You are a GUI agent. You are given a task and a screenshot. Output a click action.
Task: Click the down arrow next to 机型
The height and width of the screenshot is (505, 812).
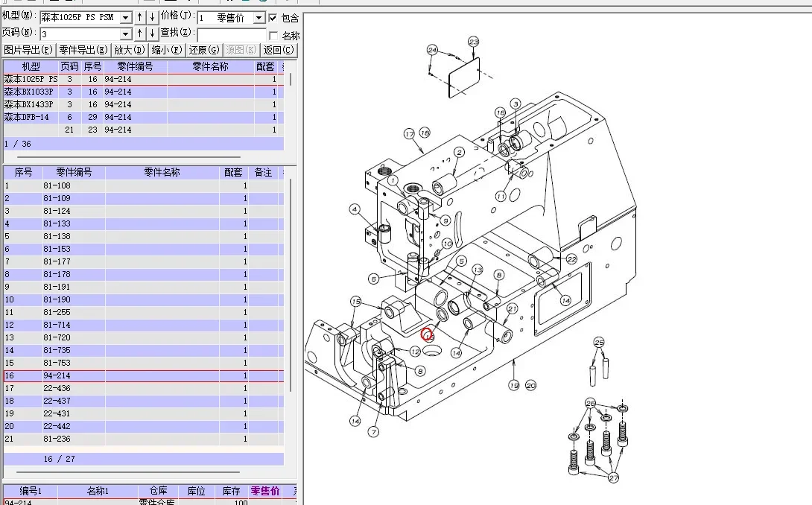[x=152, y=18]
